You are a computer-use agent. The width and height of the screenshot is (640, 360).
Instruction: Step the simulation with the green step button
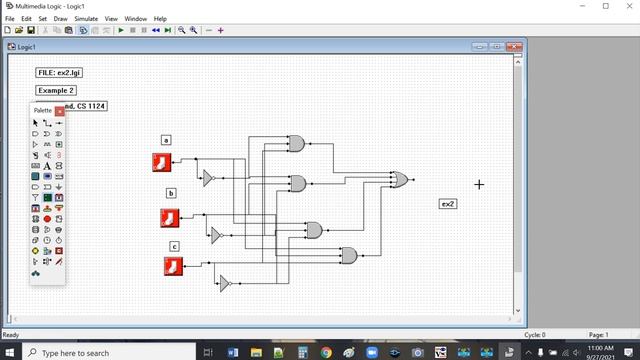click(x=167, y=30)
